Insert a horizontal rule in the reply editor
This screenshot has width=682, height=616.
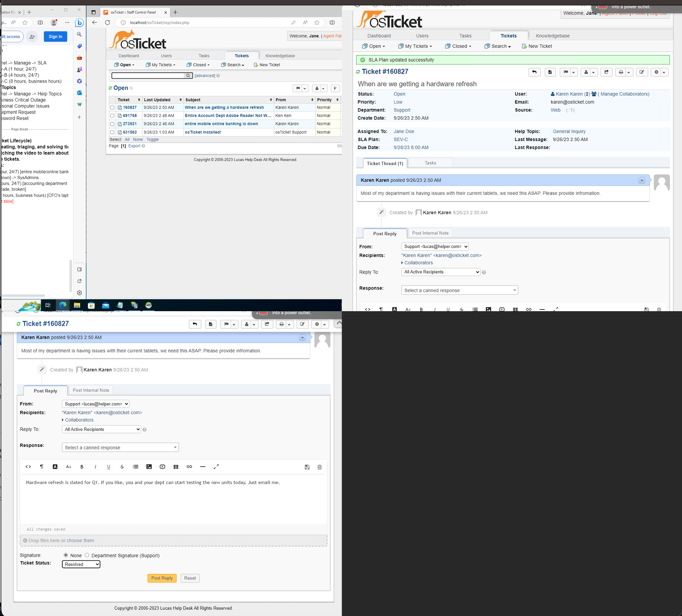pos(203,467)
